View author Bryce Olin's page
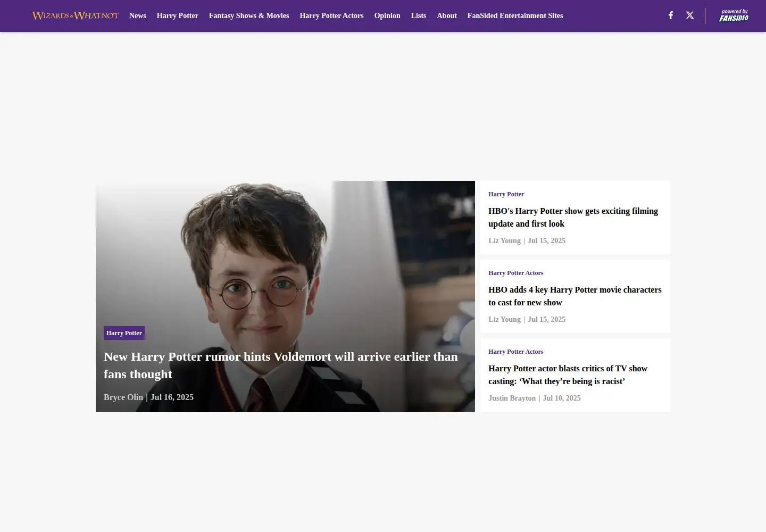The image size is (766, 532). click(x=123, y=397)
